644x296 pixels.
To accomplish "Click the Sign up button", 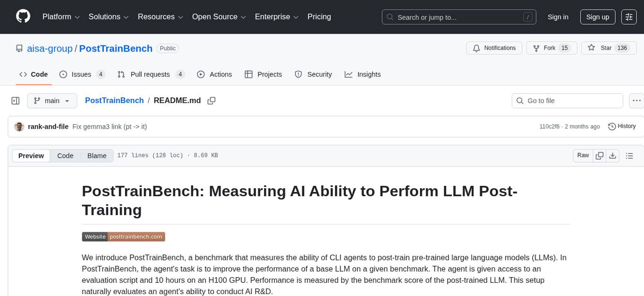I will pos(598,17).
